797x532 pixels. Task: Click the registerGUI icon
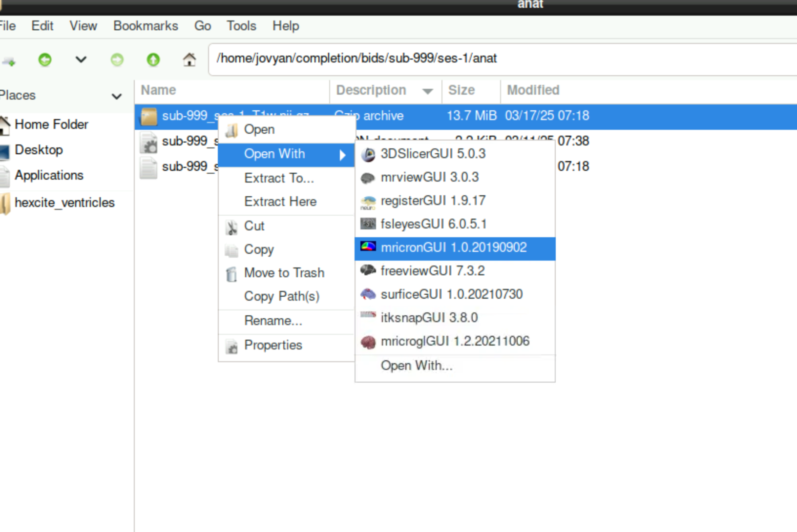[x=368, y=202]
